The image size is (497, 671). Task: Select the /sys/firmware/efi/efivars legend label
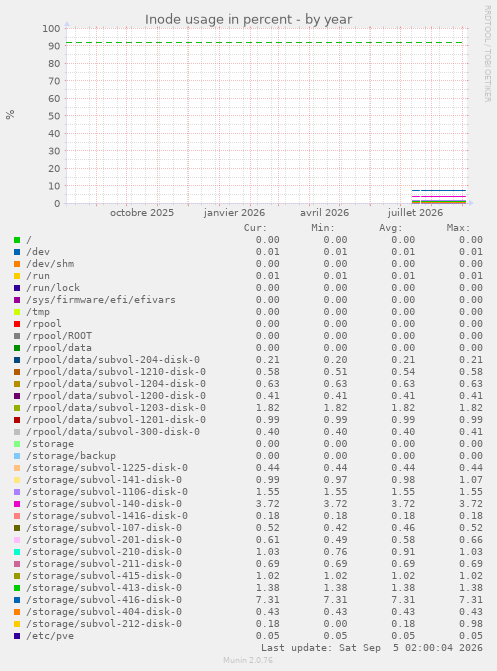101,300
